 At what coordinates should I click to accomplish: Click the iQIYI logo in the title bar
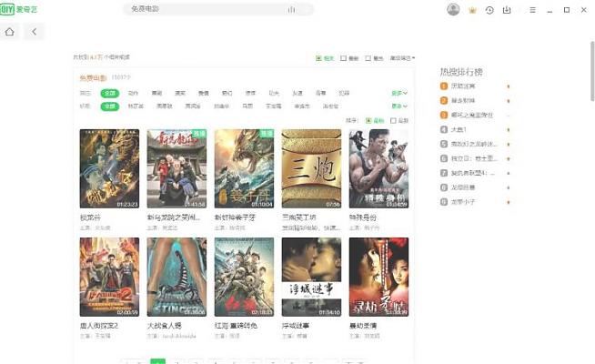(x=18, y=9)
